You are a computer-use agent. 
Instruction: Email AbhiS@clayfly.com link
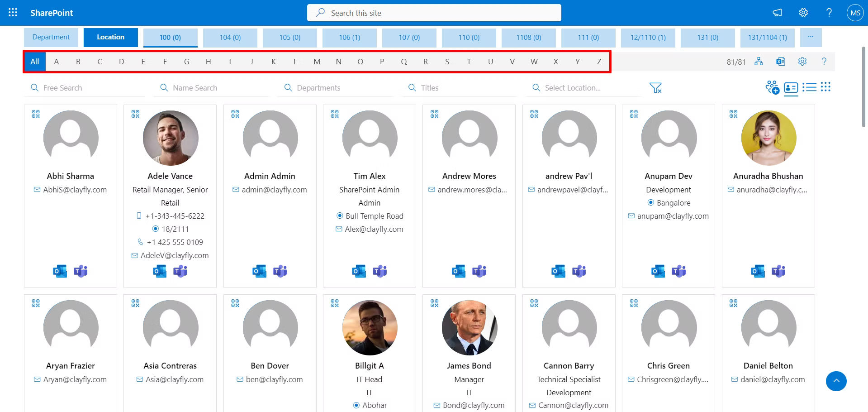(75, 190)
